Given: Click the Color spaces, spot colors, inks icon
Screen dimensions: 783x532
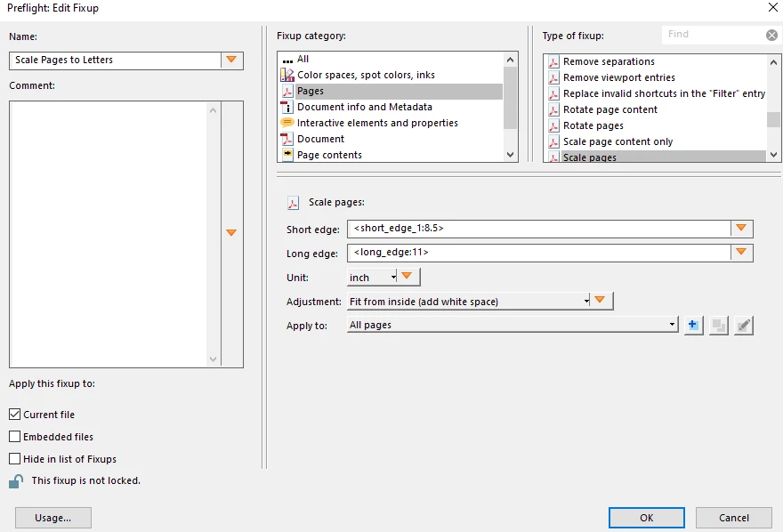Looking at the screenshot, I should pyautogui.click(x=287, y=75).
